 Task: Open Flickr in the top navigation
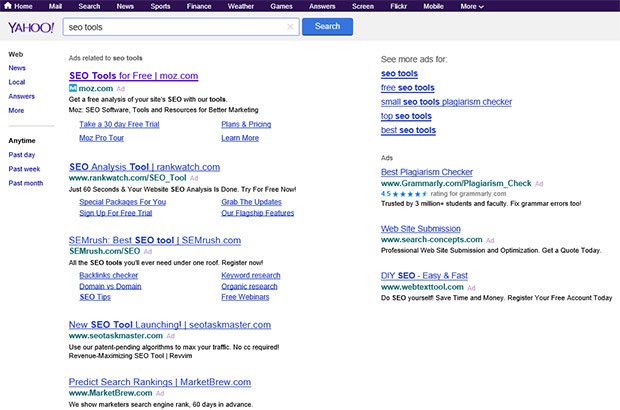[x=398, y=6]
